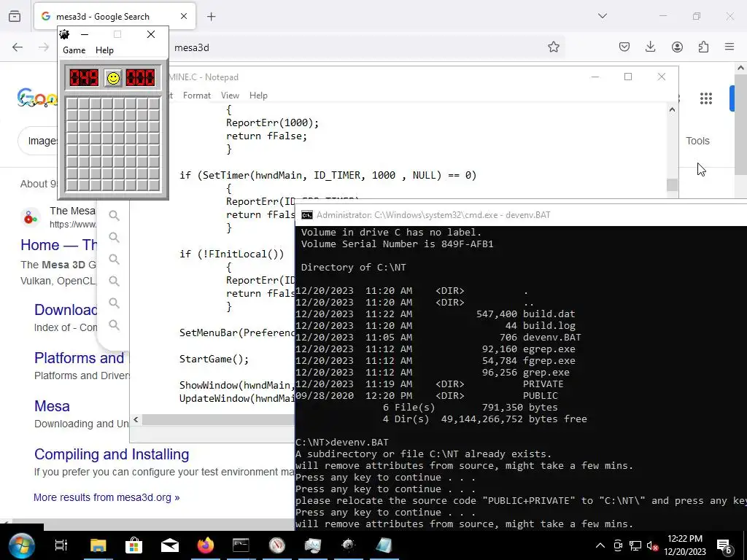
Task: Open Google apps grid icon
Action: pyautogui.click(x=706, y=98)
